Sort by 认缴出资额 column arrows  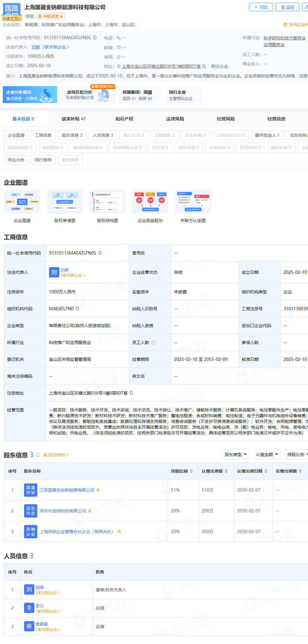pyautogui.click(x=226, y=471)
